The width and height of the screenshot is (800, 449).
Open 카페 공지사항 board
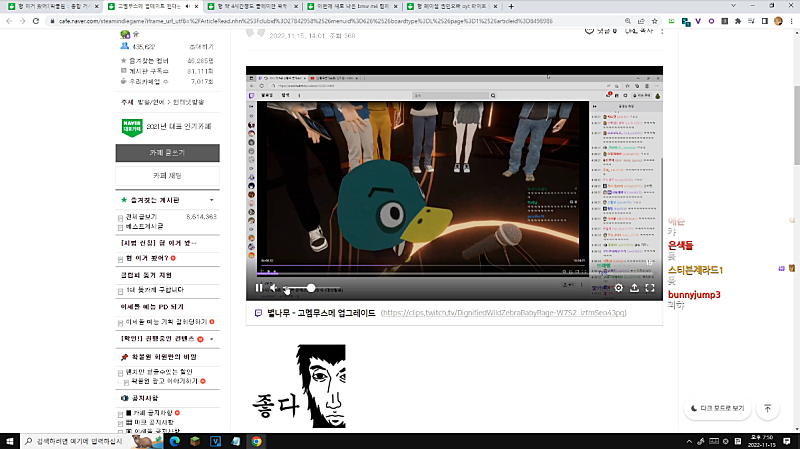tap(153, 412)
